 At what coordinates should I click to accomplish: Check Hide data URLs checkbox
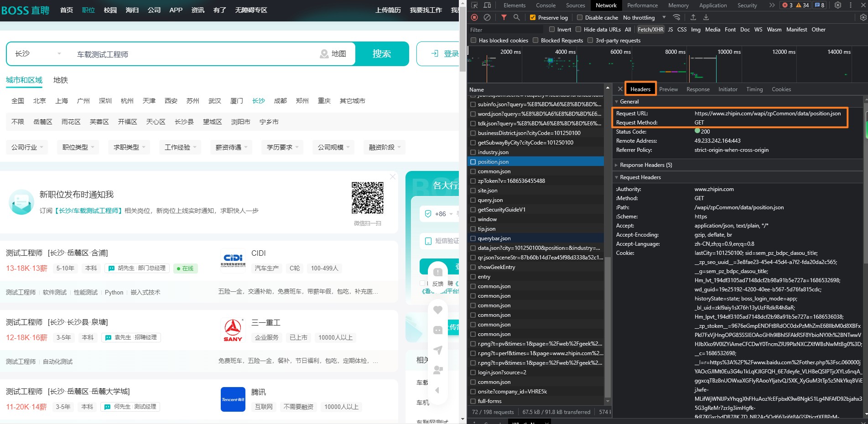coord(578,29)
